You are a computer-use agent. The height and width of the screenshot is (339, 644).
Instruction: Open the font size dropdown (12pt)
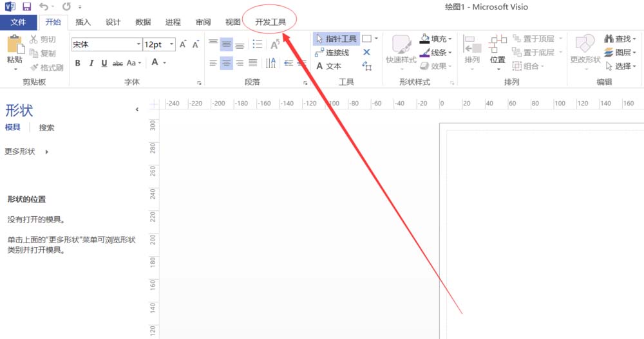tap(172, 44)
